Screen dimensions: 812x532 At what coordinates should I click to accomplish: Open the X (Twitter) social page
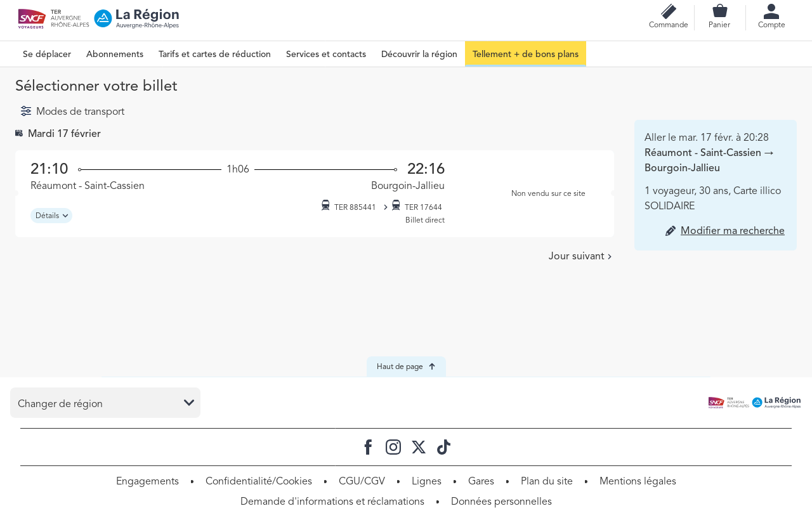[419, 447]
